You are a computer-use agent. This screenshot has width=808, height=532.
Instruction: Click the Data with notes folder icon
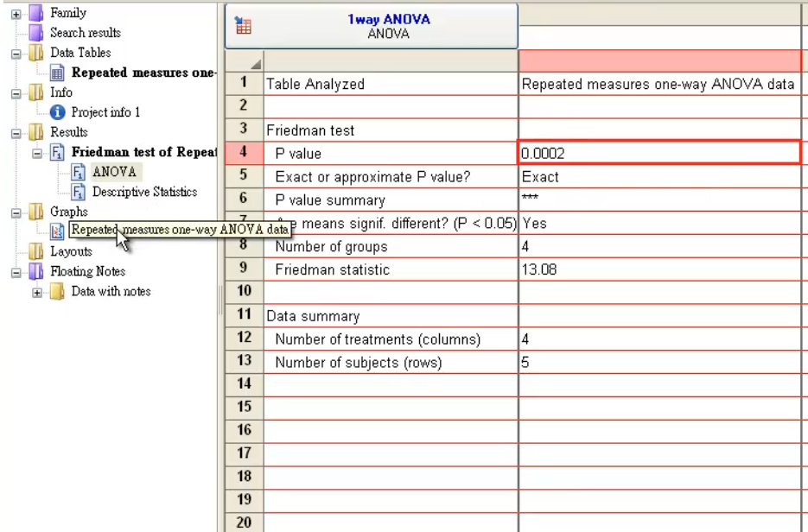(57, 292)
